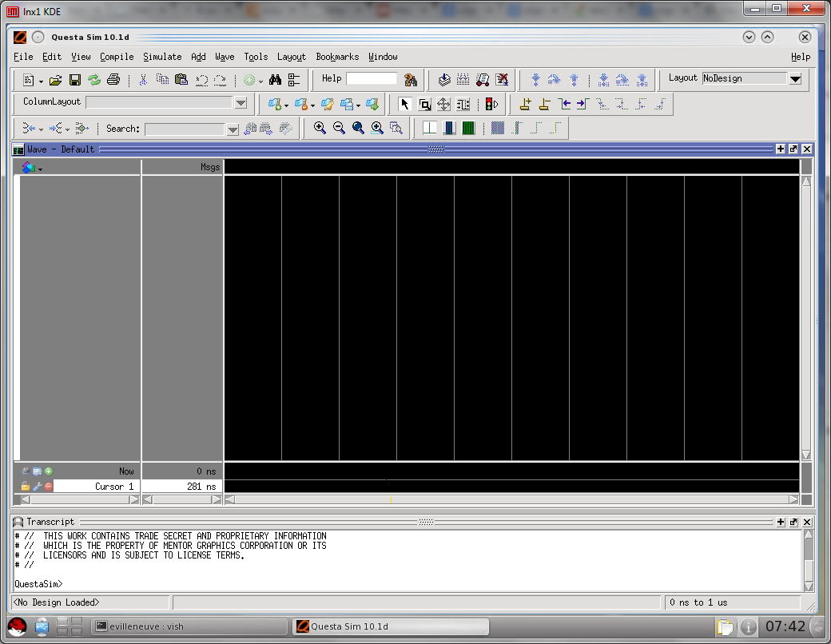
Task: Click Questa Sim 10.1d taskbar button
Action: [x=391, y=626]
